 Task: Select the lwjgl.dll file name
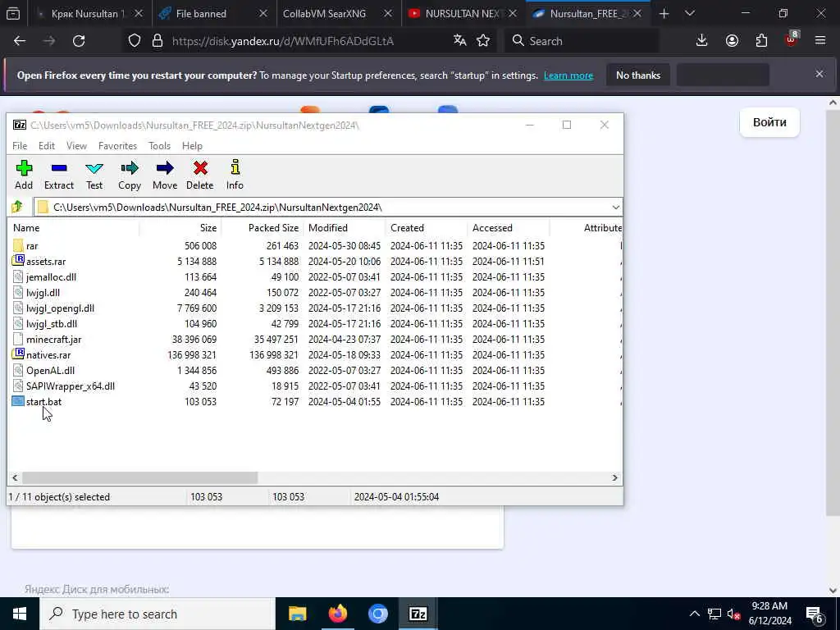click(x=43, y=293)
